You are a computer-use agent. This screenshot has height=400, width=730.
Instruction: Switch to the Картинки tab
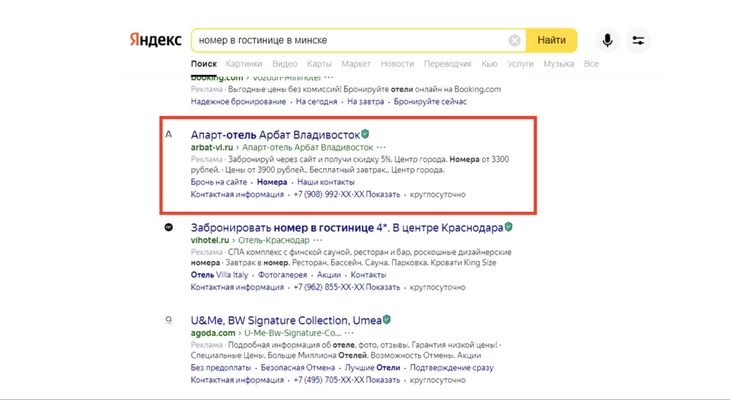pyautogui.click(x=244, y=64)
